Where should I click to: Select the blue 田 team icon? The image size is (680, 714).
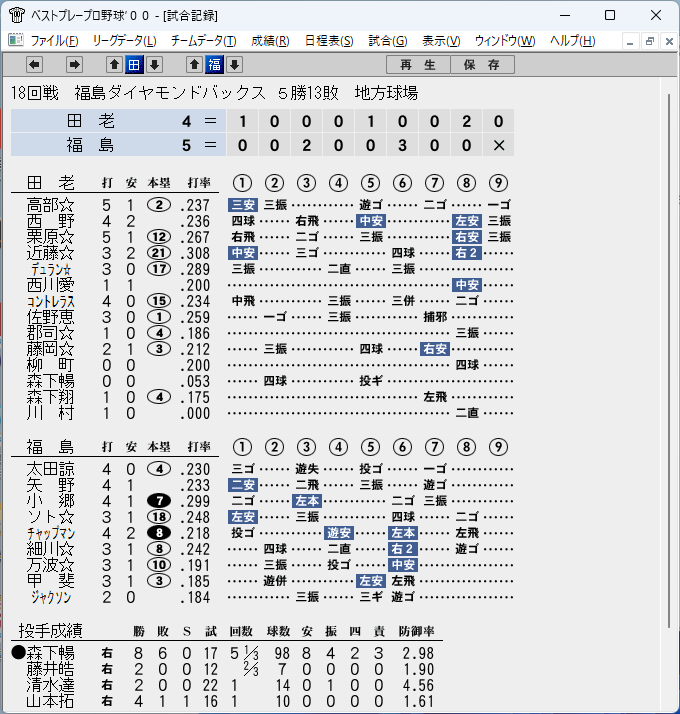click(x=134, y=65)
